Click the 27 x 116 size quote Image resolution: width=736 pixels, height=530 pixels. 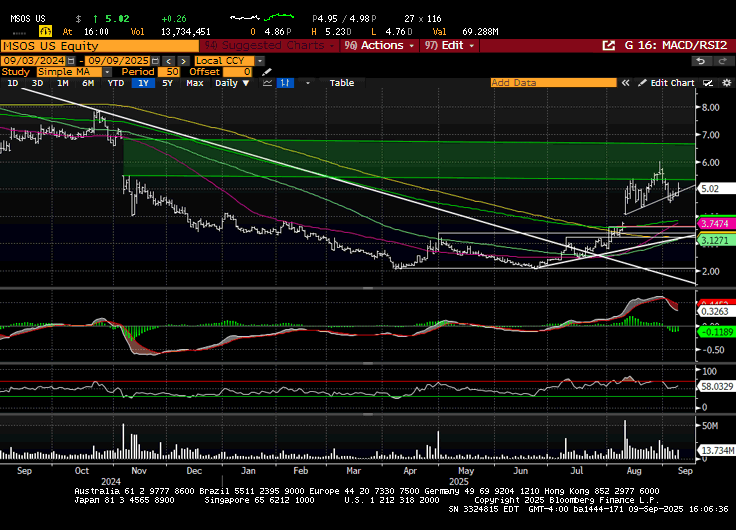[422, 19]
